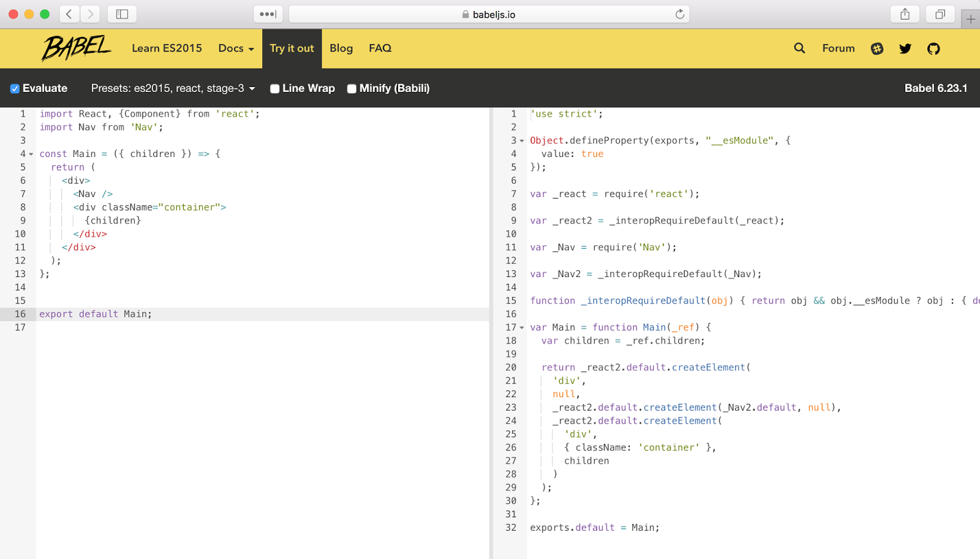This screenshot has width=980, height=559.
Task: Click the 'value: true' line in output
Action: click(572, 154)
